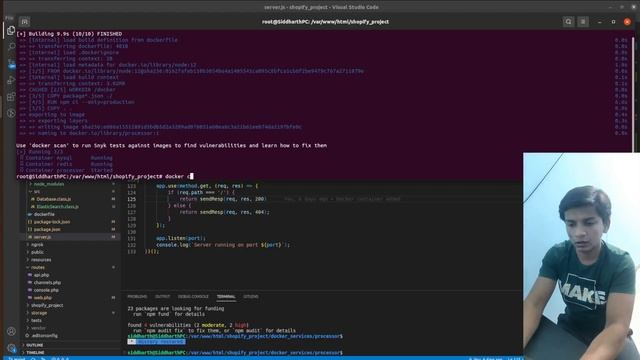640x360 pixels.
Task: Open package-lock.json file
Action: click(x=51, y=222)
